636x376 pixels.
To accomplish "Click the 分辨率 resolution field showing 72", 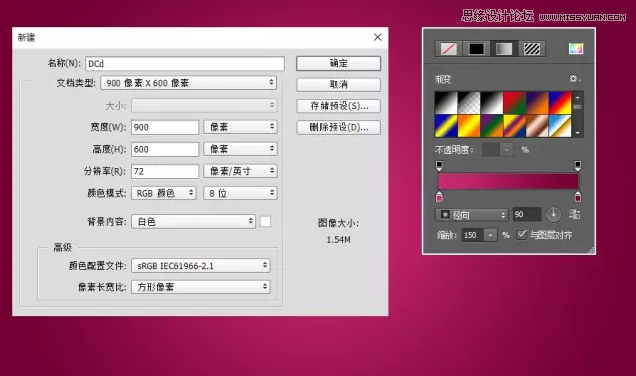I will 165,171.
